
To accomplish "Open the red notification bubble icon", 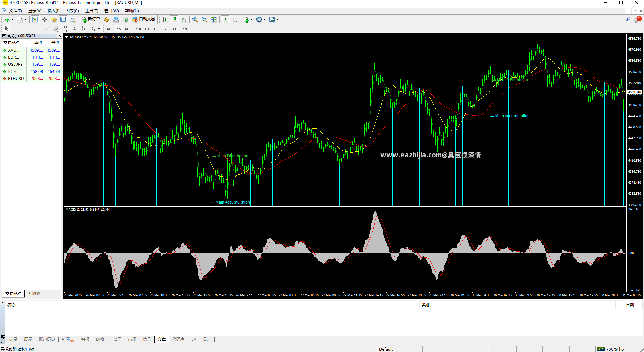I will pyautogui.click(x=638, y=19).
